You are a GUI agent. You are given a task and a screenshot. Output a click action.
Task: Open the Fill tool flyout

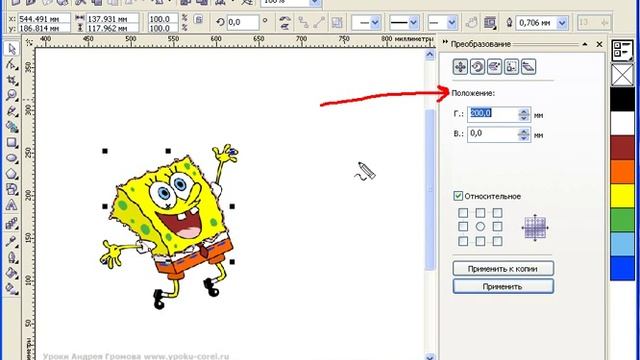pyautogui.click(x=11, y=273)
